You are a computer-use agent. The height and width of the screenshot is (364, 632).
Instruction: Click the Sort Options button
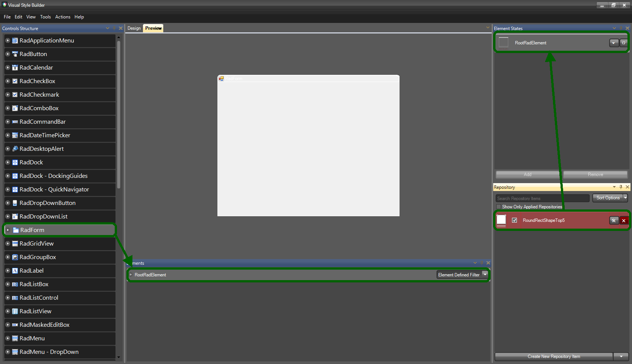[608, 198]
